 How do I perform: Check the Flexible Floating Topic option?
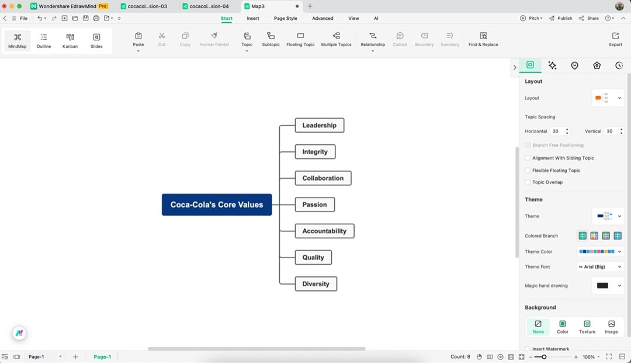click(528, 170)
